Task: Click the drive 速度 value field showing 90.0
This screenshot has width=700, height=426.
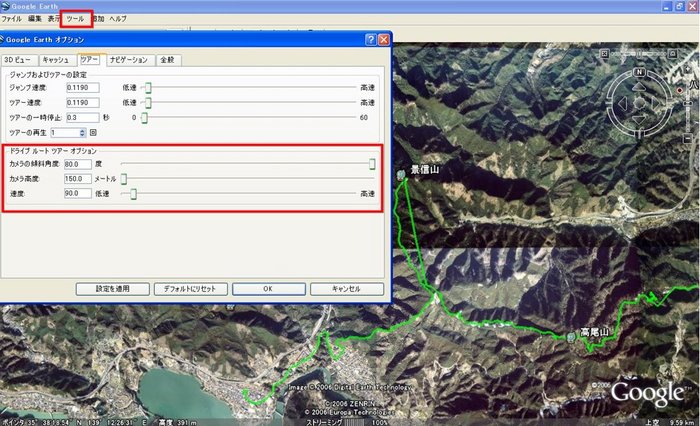Action: tap(78, 193)
